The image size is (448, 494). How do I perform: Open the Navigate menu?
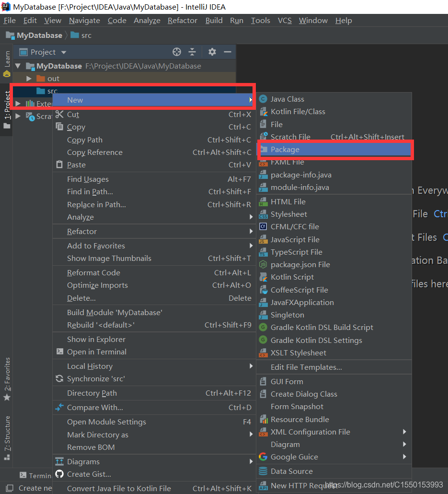pos(84,21)
